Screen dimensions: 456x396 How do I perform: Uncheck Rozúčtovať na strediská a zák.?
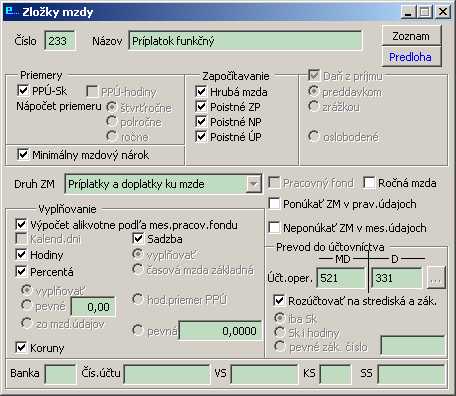click(279, 300)
